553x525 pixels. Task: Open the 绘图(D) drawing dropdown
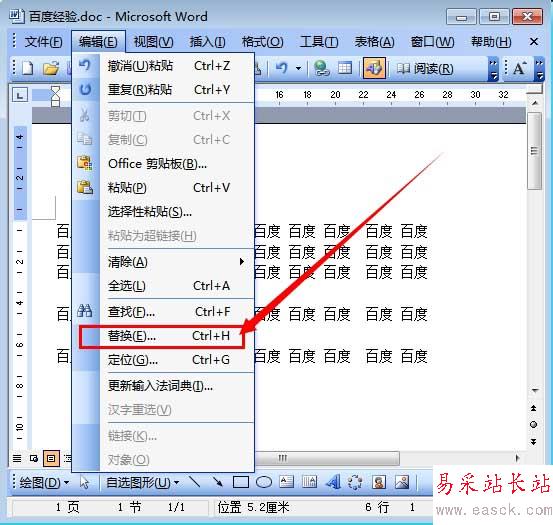tap(44, 483)
